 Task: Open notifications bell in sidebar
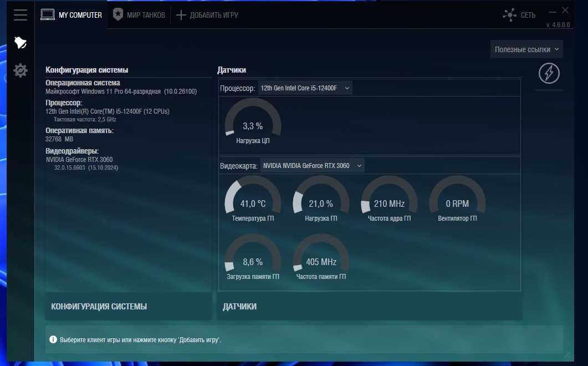tap(21, 43)
